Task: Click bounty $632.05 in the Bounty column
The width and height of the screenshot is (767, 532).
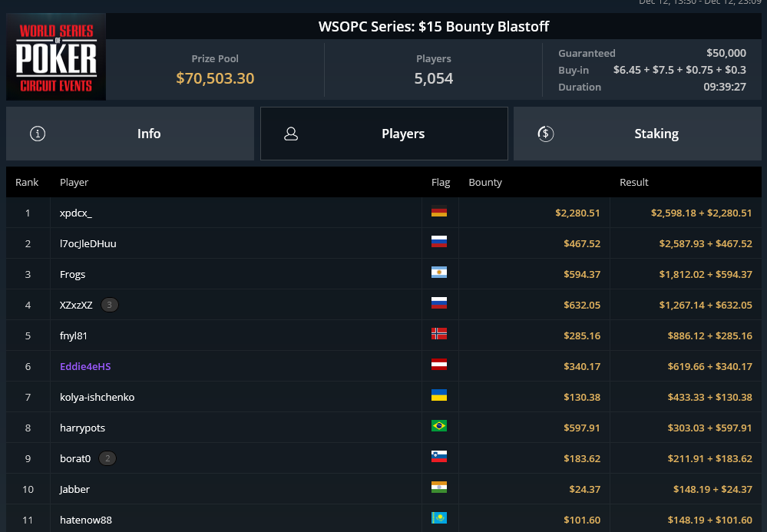Action: [582, 305]
